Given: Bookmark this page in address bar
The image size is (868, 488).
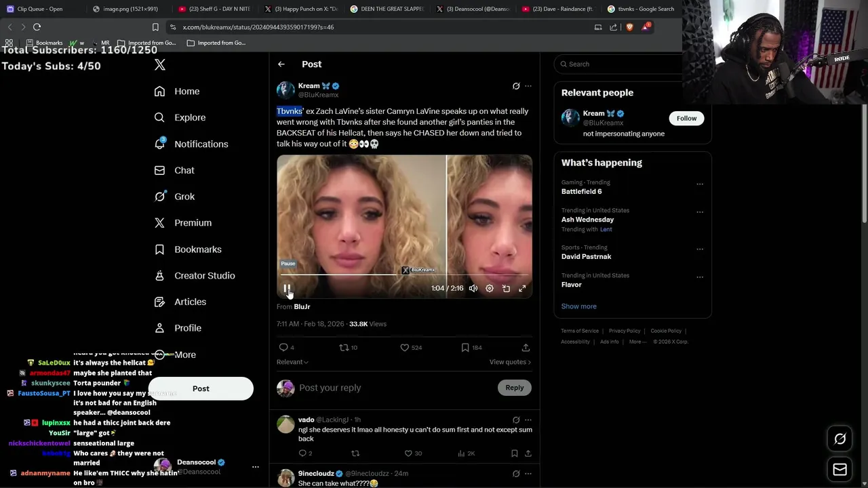Looking at the screenshot, I should (x=155, y=27).
